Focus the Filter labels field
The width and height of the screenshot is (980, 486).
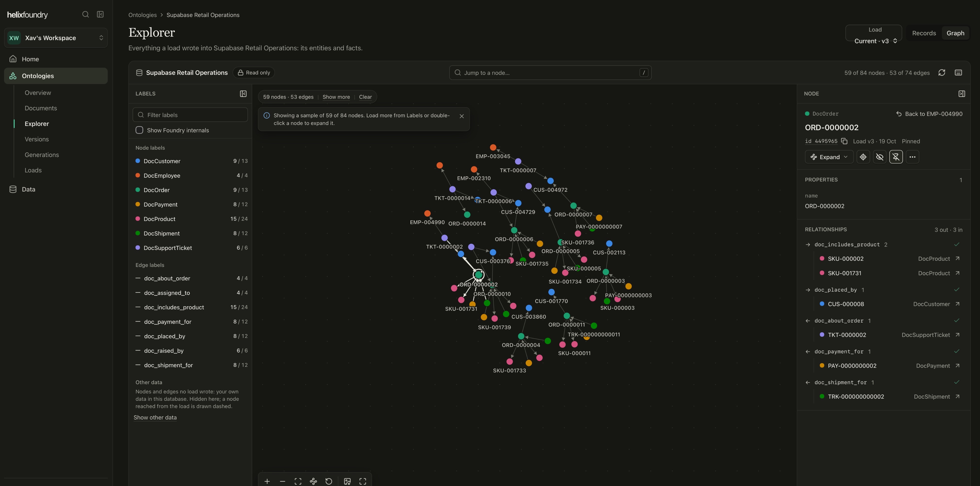point(190,115)
